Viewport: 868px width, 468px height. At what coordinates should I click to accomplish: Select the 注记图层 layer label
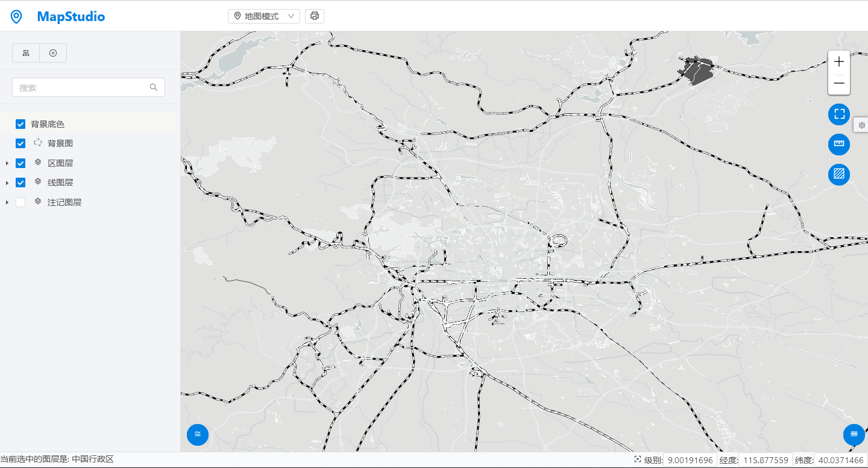64,202
